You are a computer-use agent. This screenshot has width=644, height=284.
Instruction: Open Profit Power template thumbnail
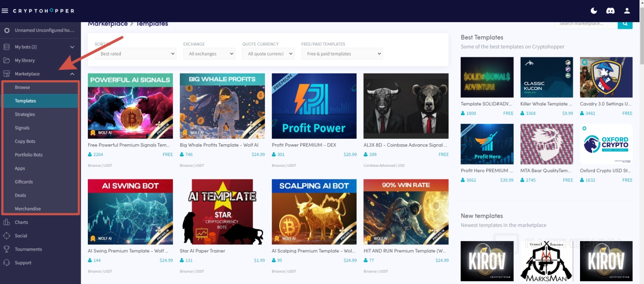(314, 106)
